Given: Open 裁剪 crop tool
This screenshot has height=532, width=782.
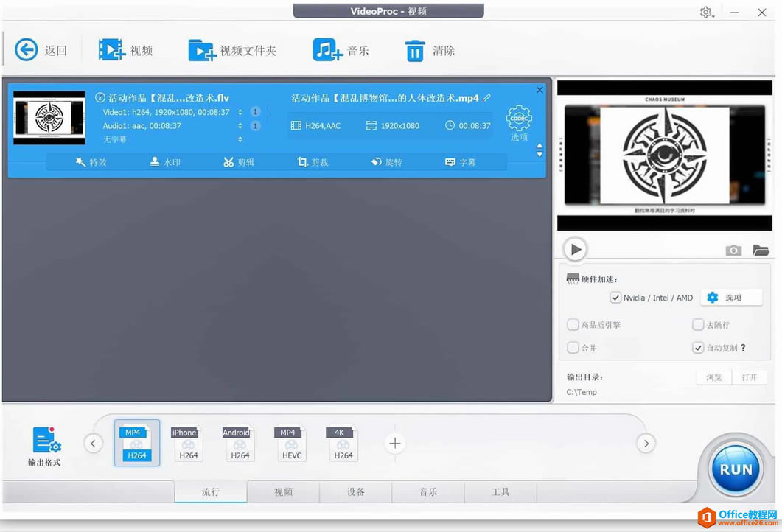Looking at the screenshot, I should pos(313,162).
